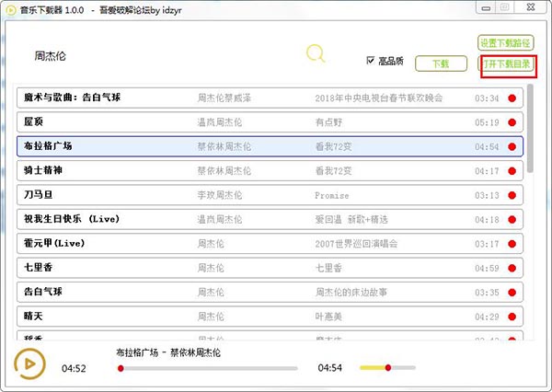Click the album name 有点野
Image resolution: width=552 pixels, height=392 pixels.
[x=328, y=122]
